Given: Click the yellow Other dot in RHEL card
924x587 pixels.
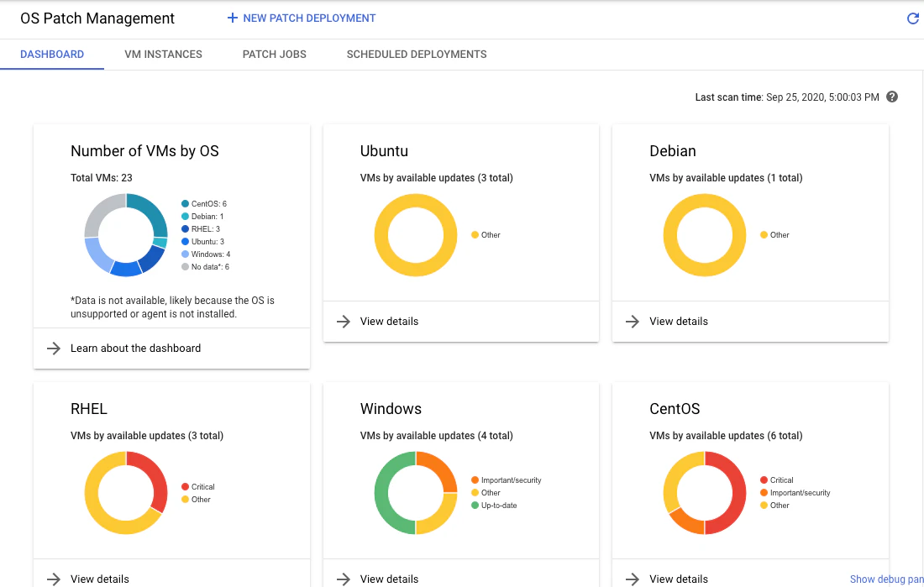Looking at the screenshot, I should 185,500.
